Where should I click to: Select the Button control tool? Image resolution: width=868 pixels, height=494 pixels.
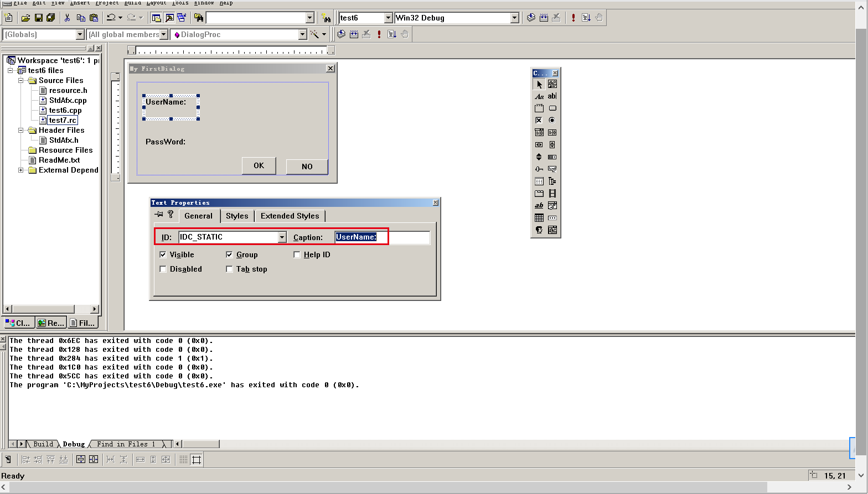552,108
